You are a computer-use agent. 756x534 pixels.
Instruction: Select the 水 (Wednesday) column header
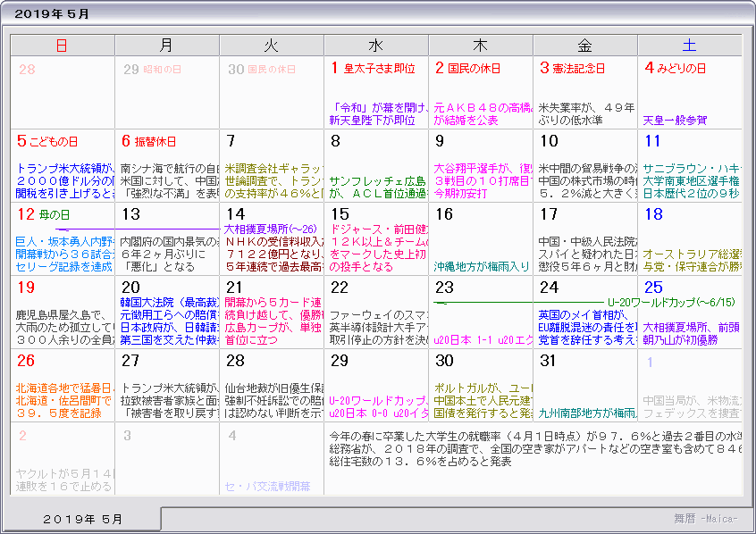click(375, 46)
